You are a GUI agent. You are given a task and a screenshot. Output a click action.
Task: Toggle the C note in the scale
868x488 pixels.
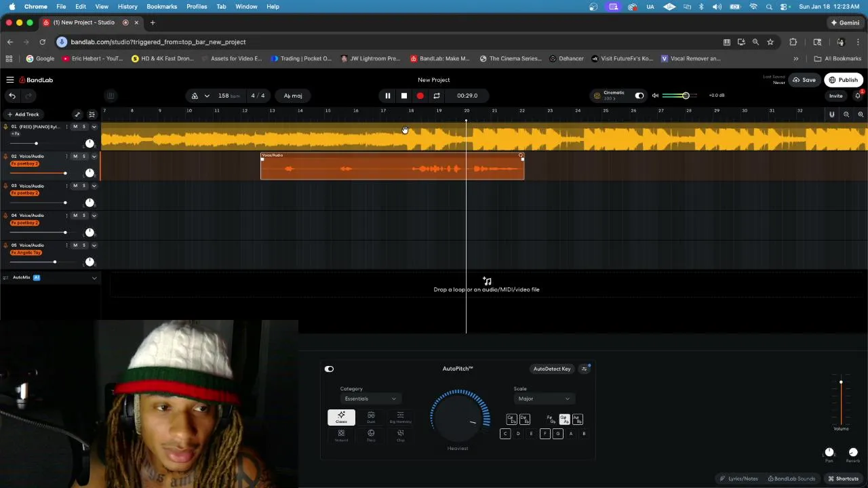point(505,434)
